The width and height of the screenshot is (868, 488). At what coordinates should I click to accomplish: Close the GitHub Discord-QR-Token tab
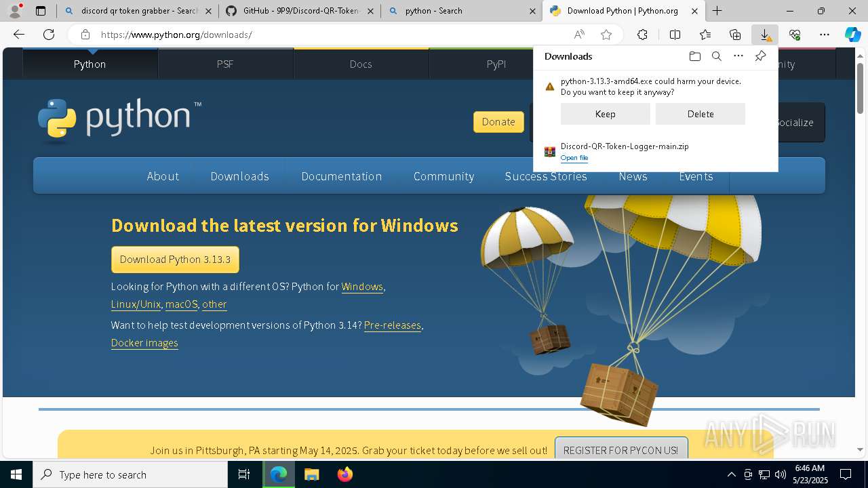click(370, 11)
